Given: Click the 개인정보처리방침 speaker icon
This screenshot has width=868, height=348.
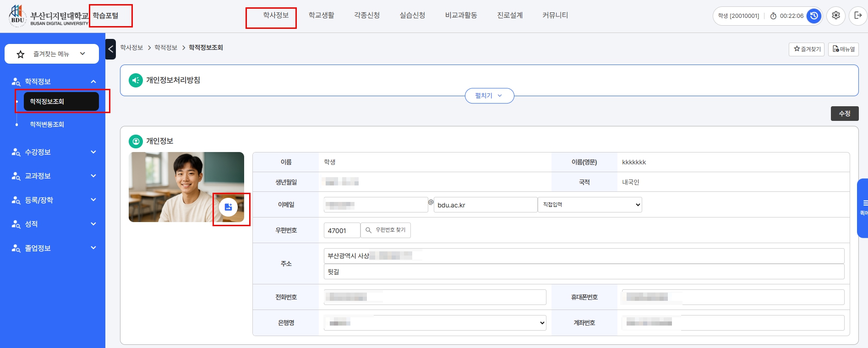Looking at the screenshot, I should point(136,81).
